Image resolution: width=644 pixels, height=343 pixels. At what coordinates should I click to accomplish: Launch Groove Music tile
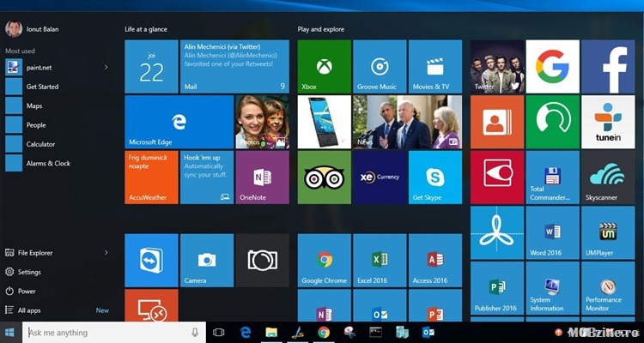click(x=380, y=66)
